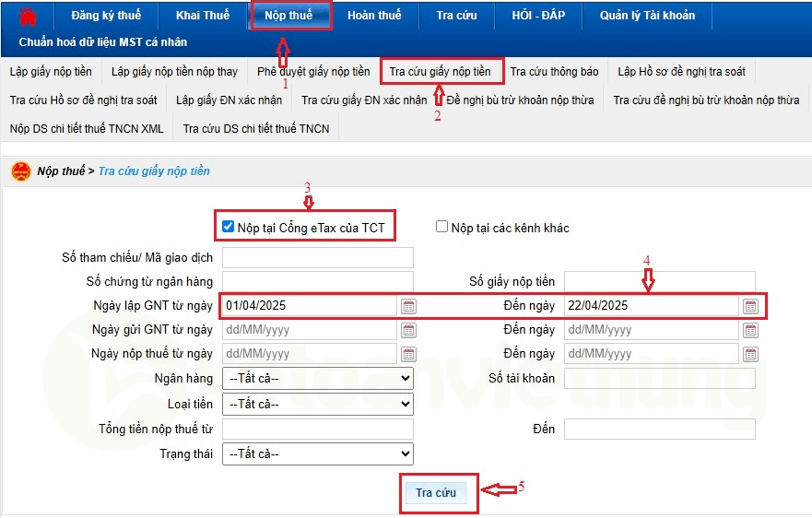
Task: Open calendar picker for Ngày gửi GNT từ ngày
Action: [409, 330]
